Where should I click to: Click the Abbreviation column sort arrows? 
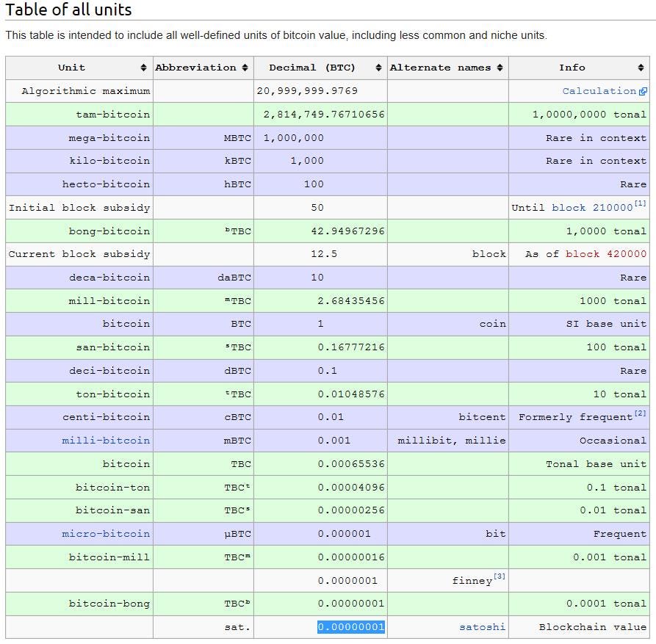tap(245, 68)
